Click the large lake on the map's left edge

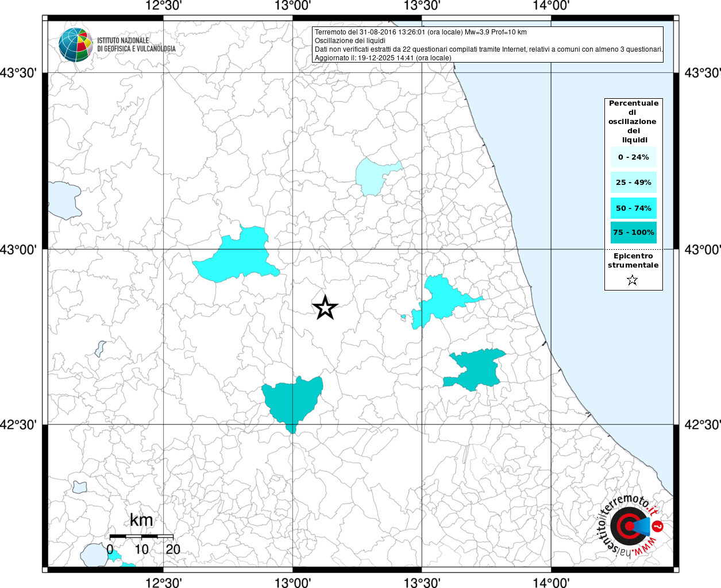tap(63, 199)
